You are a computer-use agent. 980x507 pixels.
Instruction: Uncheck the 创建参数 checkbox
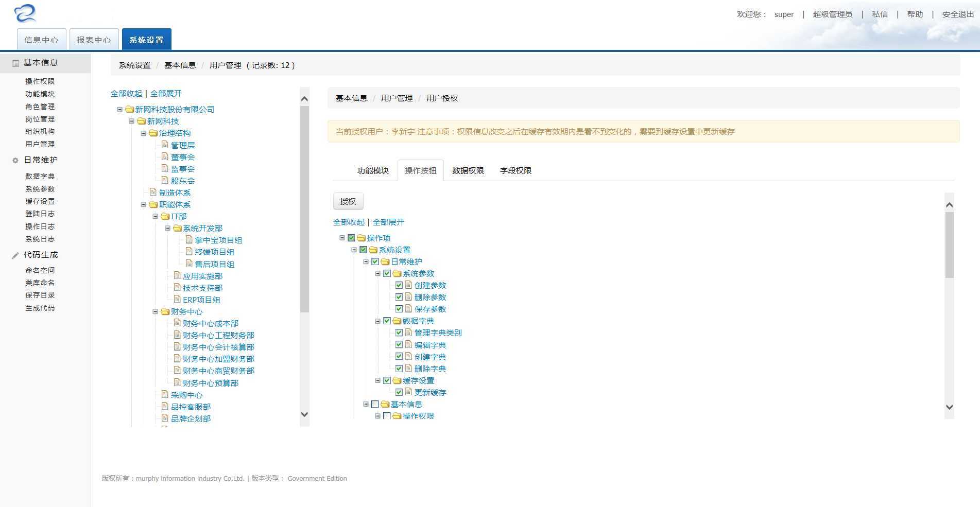[x=399, y=285]
